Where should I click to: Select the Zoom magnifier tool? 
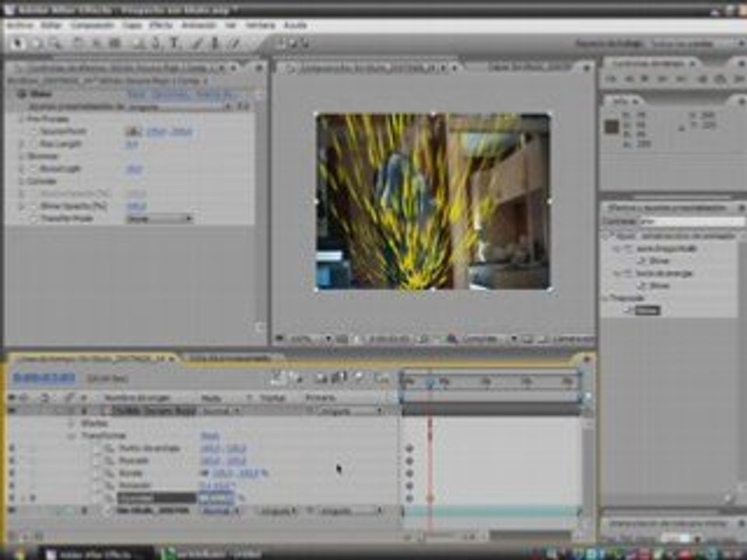(56, 44)
